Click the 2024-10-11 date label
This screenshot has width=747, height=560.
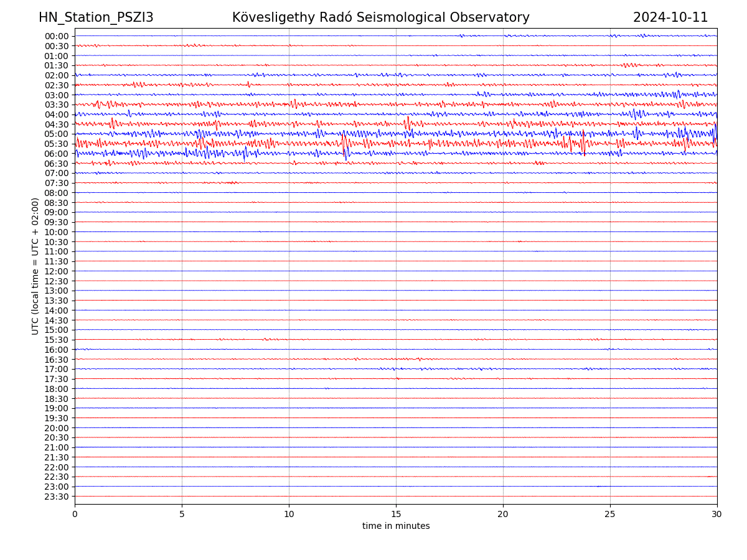click(670, 18)
